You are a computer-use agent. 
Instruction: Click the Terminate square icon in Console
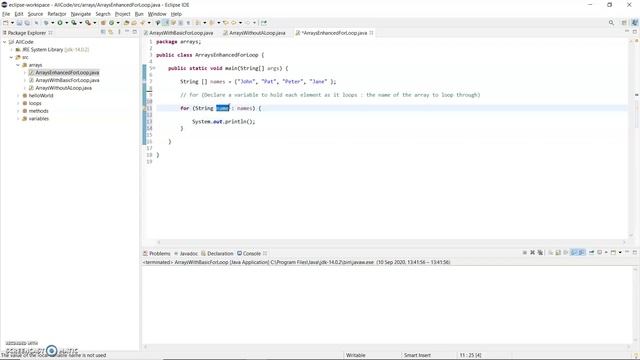(x=525, y=253)
